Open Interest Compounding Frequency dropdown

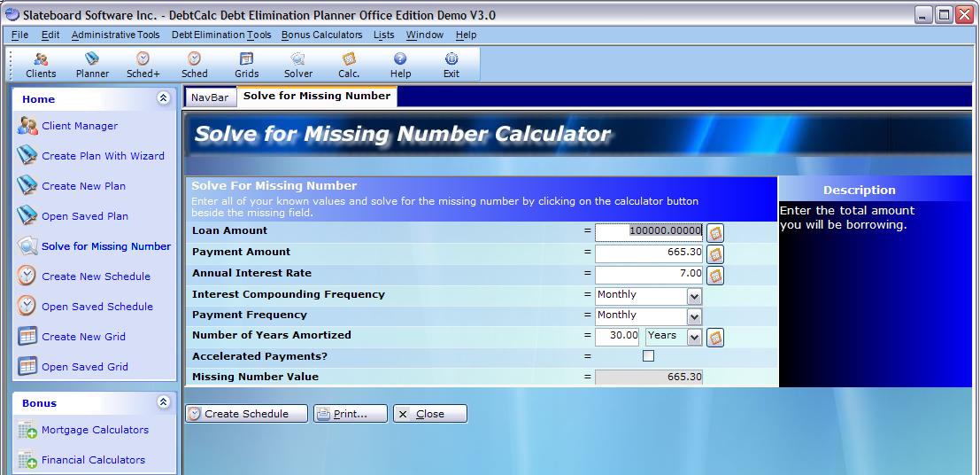point(694,296)
